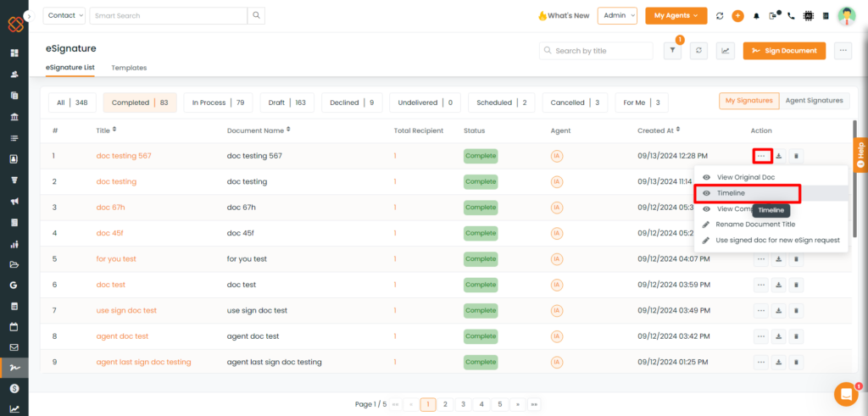The width and height of the screenshot is (868, 416).
Task: Filter by All status
Action: click(72, 103)
